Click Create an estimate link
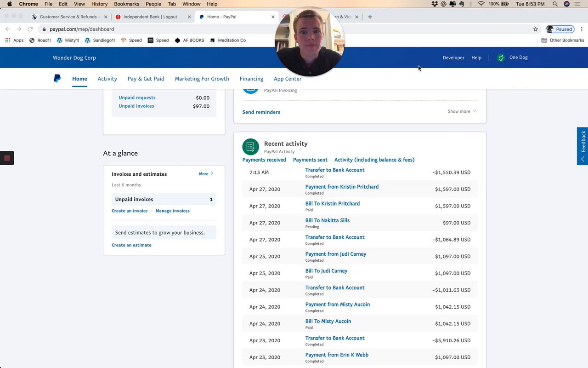Screen dimensions: 588x368 pos(131,245)
